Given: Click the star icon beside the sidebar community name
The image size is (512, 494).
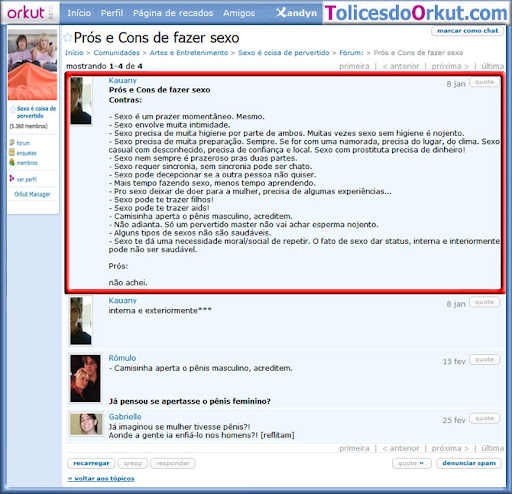Looking at the screenshot, I should (13, 109).
